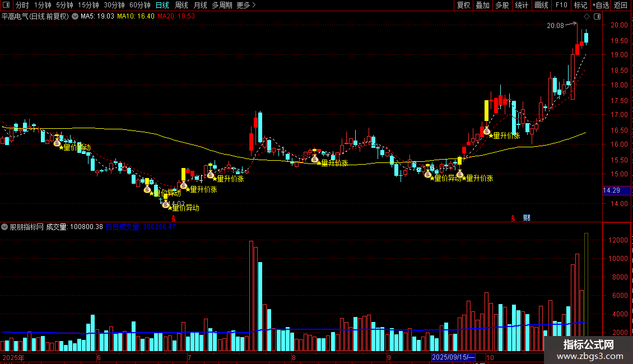Click the money bag icon next to 14.02 low
The height and width of the screenshot is (364, 633).
point(165,204)
